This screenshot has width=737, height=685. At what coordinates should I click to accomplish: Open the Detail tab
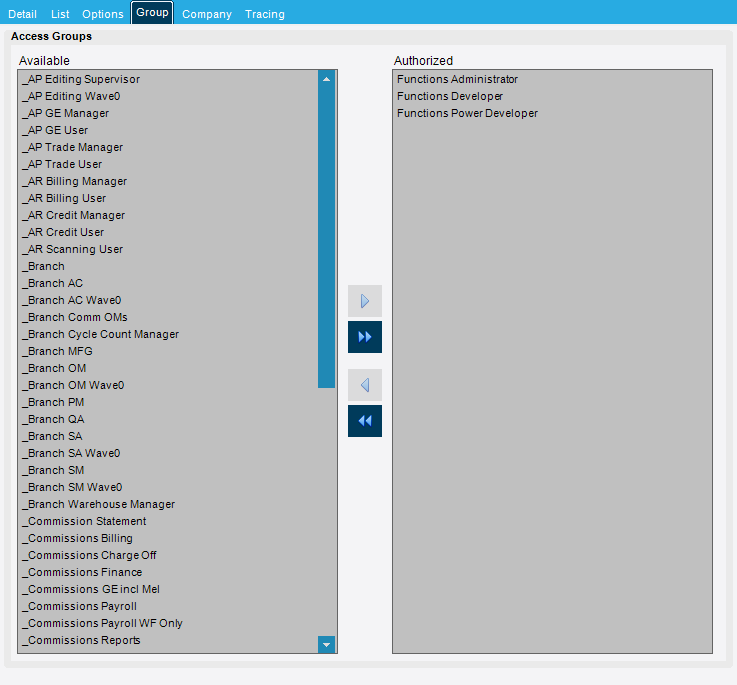click(22, 14)
